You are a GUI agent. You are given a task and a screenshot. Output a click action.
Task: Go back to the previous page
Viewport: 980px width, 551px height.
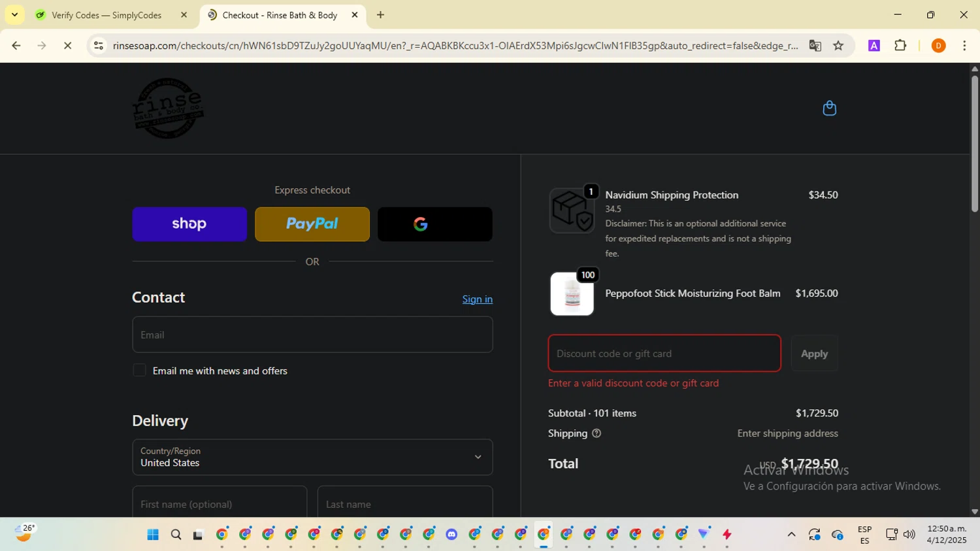click(16, 46)
